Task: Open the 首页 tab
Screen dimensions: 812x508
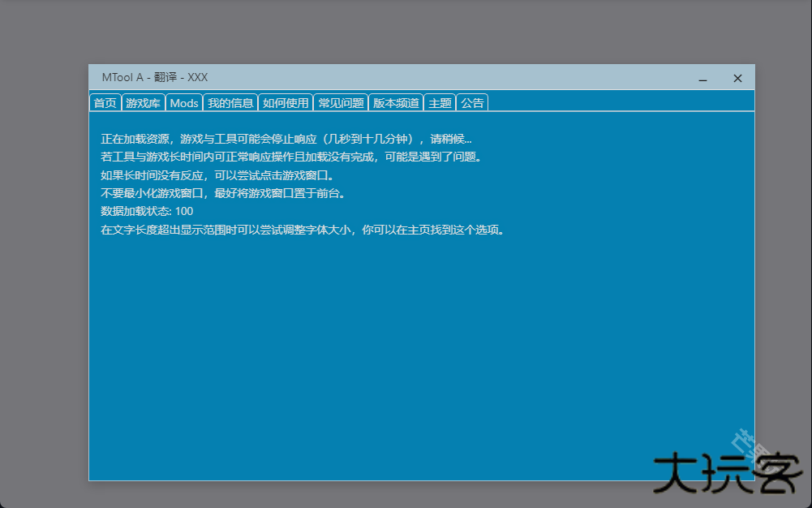Action: [105, 103]
